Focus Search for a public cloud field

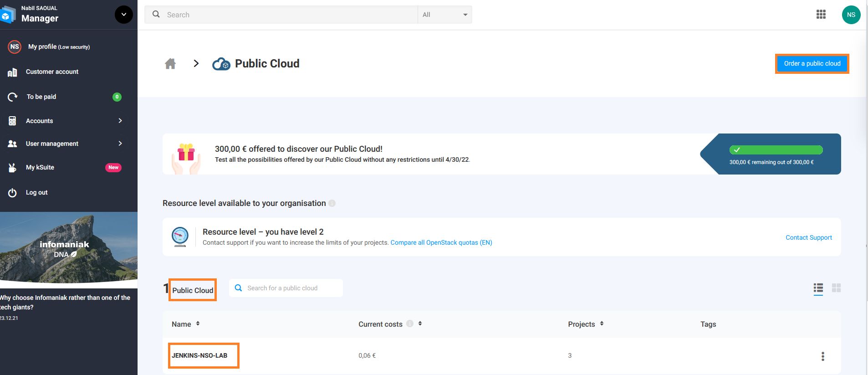pos(286,288)
